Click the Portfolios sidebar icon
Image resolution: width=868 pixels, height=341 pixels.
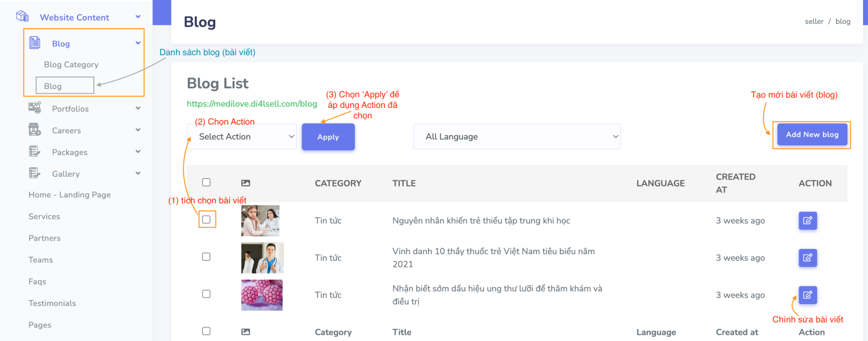click(35, 108)
